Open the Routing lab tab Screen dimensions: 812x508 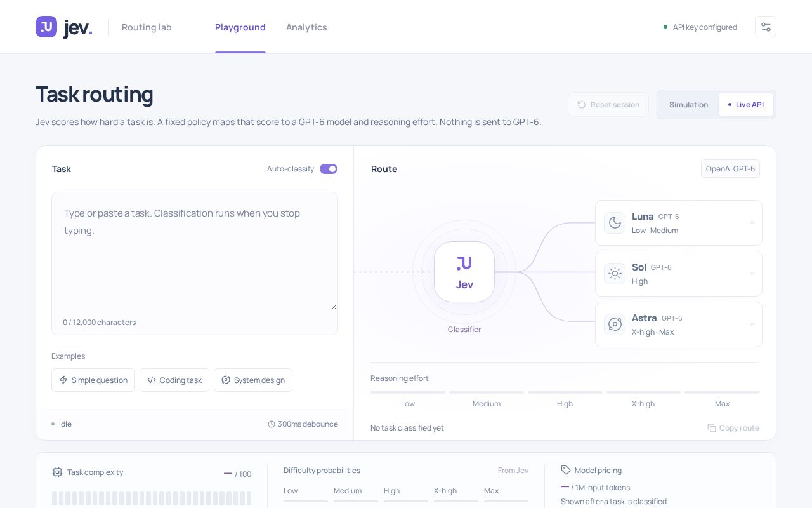click(x=147, y=27)
